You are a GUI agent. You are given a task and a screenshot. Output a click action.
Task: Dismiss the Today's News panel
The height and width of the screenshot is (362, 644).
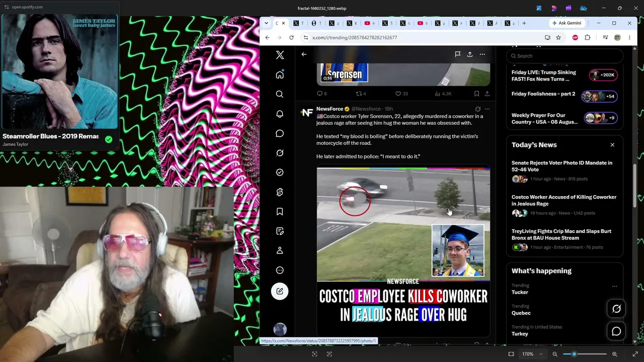pyautogui.click(x=612, y=145)
